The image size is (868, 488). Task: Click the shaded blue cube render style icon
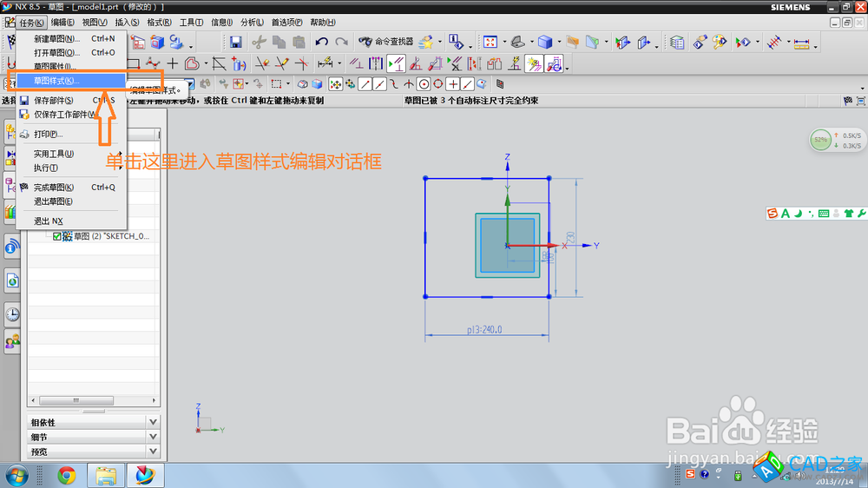pos(545,42)
